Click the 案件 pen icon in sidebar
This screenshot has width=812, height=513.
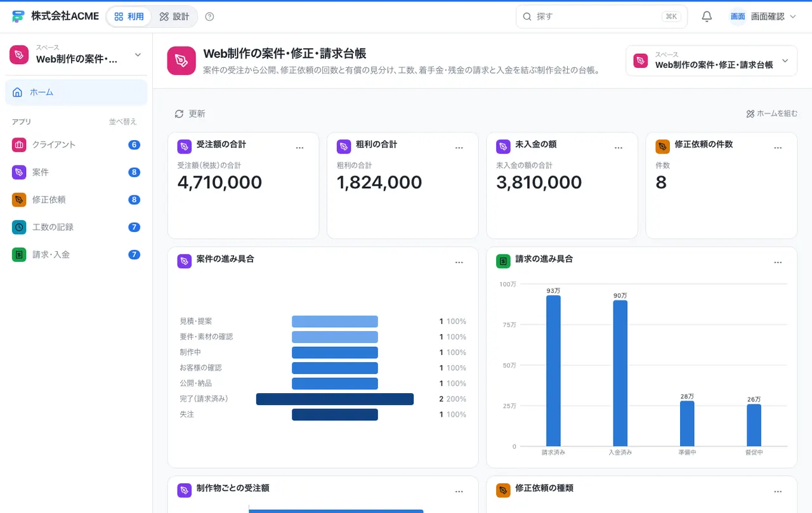(19, 172)
